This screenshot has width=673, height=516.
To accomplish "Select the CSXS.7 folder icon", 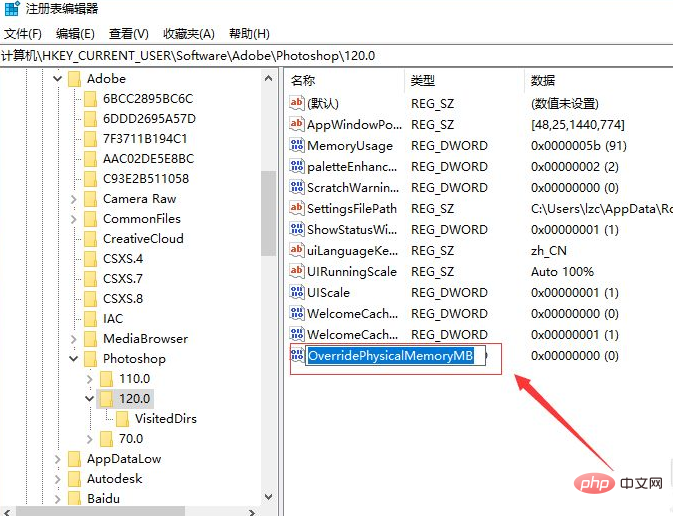I will (91, 279).
